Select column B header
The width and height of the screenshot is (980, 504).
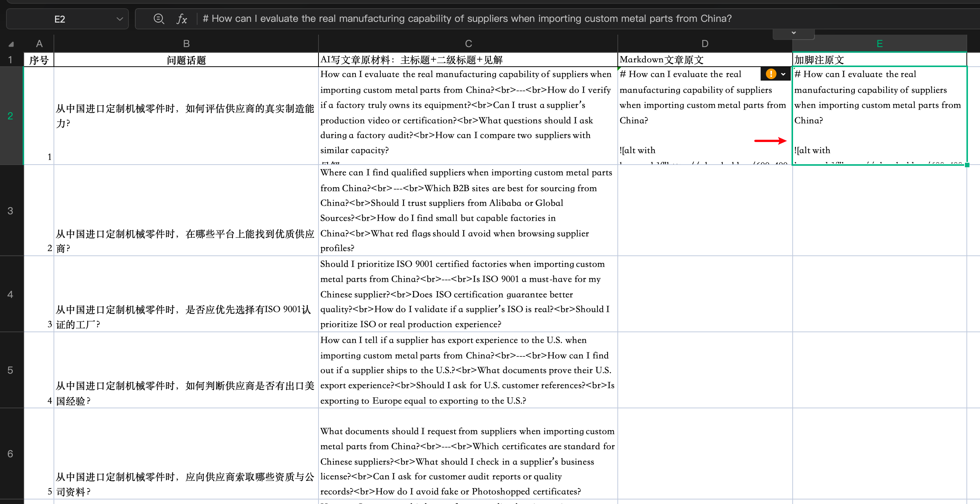(x=186, y=44)
